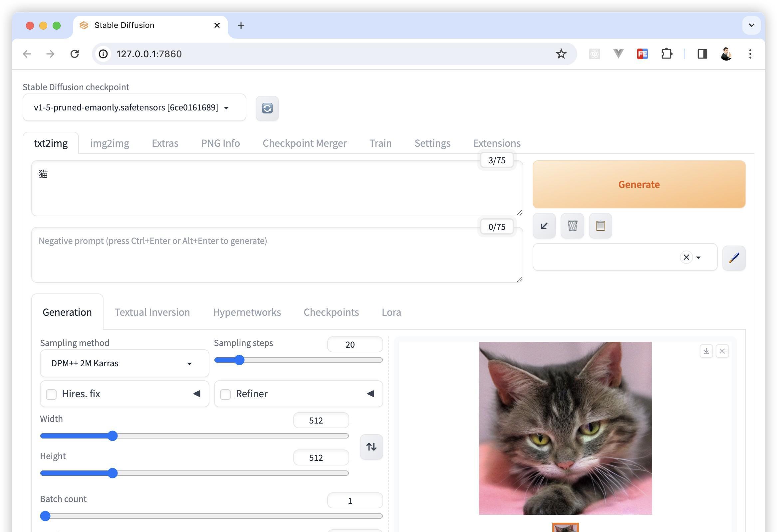Select the Textual Inversion sub-tab
This screenshot has height=532, width=777.
[x=152, y=312]
